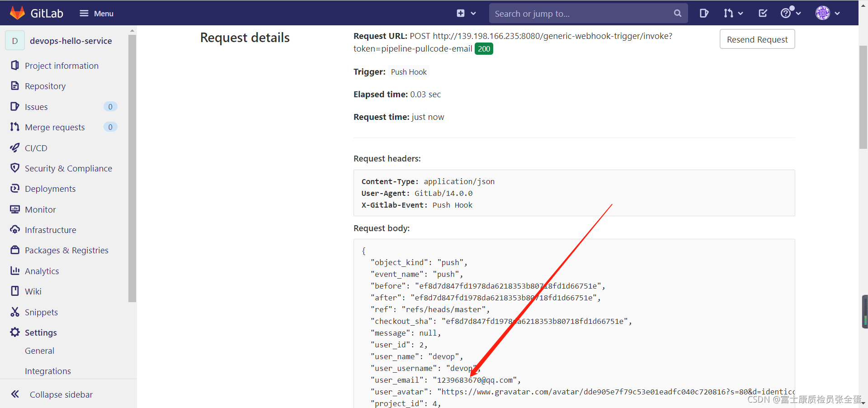Focus the Search or jump to field
The height and width of the screenshot is (408, 868).
tap(588, 14)
